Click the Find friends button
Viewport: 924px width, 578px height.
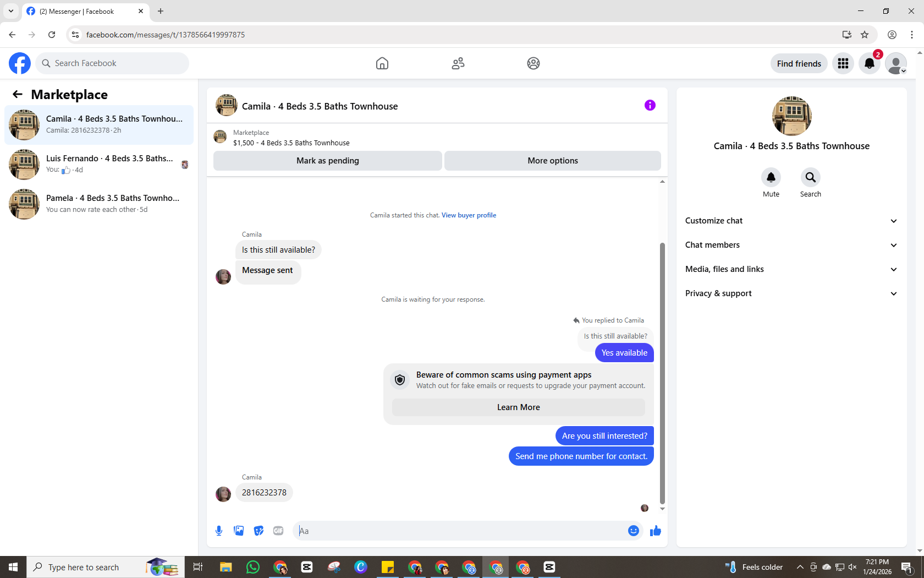tap(799, 63)
